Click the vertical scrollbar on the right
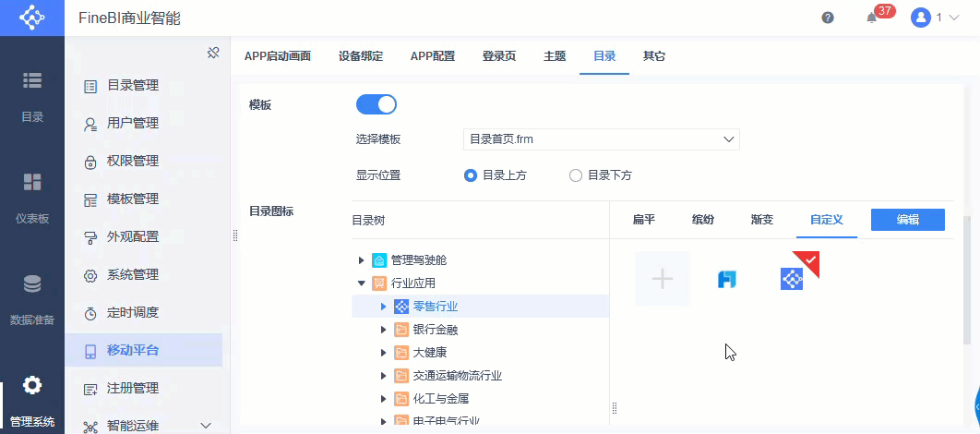Screen dimensions: 980x434 coord(967,279)
